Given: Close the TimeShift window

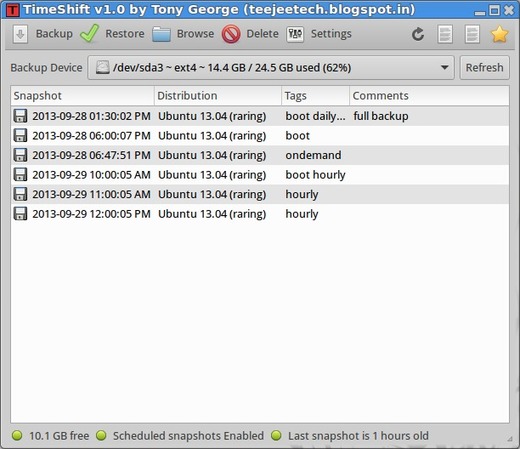Looking at the screenshot, I should [509, 10].
